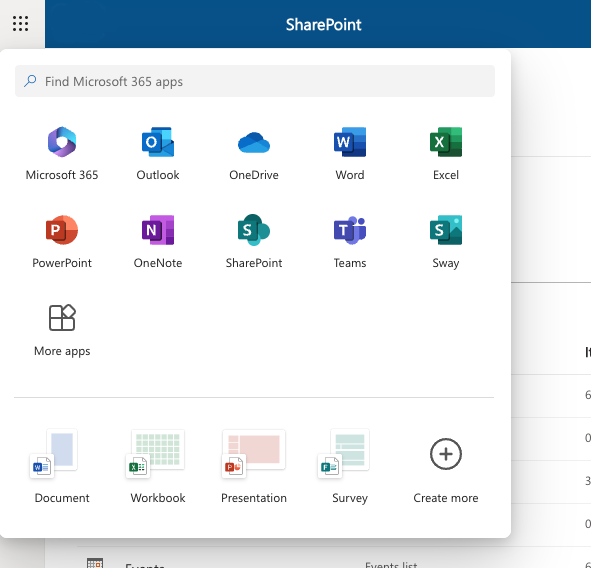This screenshot has height=568, width=591.
Task: Launch Teams app
Action: [x=350, y=241]
